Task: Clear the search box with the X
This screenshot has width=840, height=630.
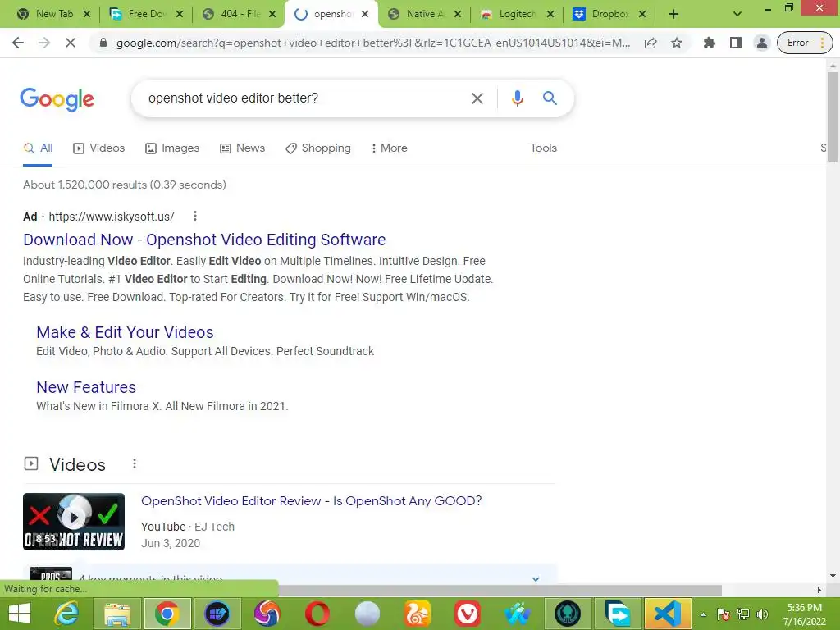Action: 477,98
